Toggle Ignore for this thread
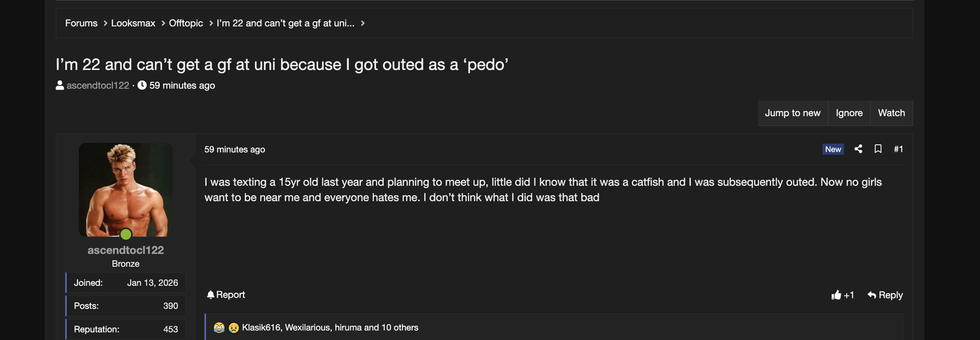 coord(849,113)
